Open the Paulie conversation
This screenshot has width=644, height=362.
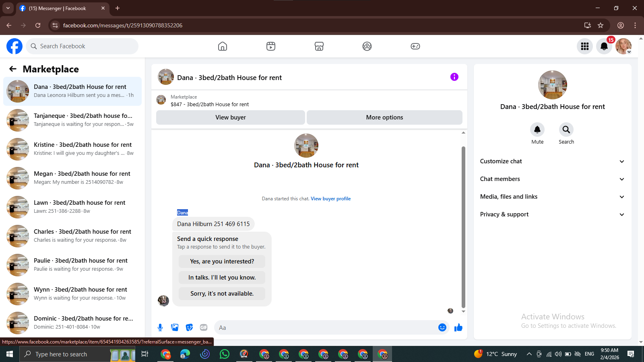point(72,265)
